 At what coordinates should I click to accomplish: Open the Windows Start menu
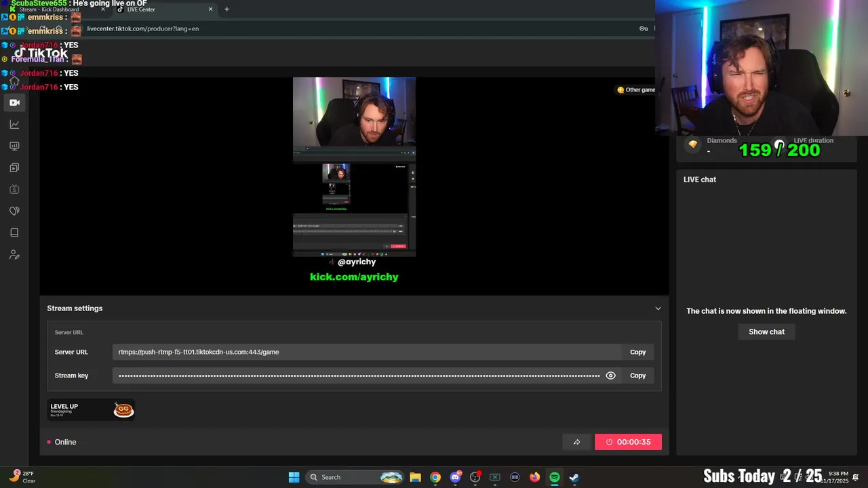click(x=294, y=477)
